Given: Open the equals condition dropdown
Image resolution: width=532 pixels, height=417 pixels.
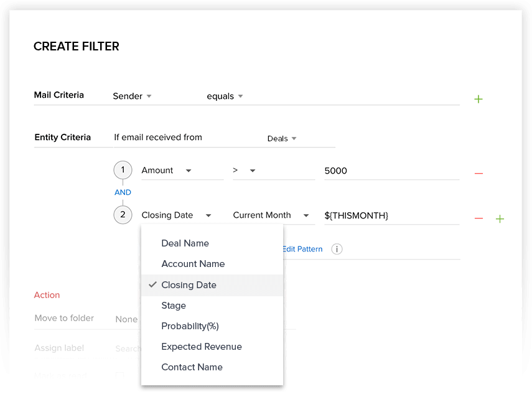Looking at the screenshot, I should 225,96.
